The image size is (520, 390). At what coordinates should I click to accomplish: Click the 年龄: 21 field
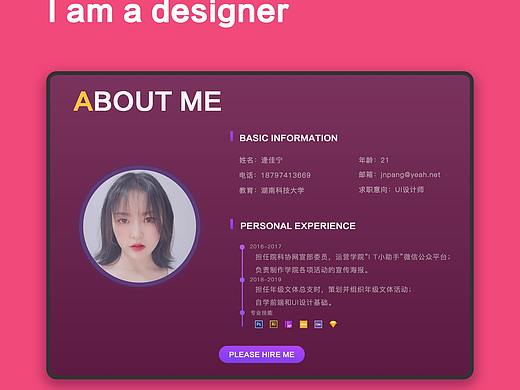click(374, 160)
